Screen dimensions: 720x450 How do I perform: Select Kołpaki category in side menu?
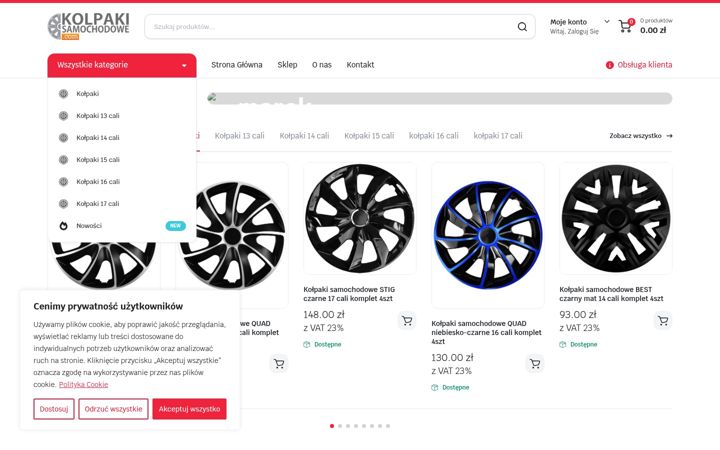87,94
